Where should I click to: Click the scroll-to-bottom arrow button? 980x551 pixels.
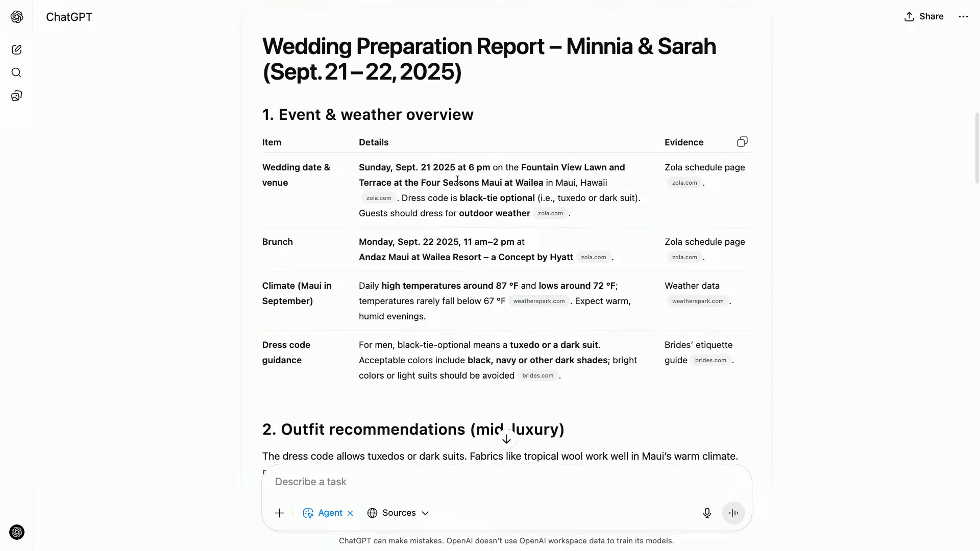coord(506,439)
